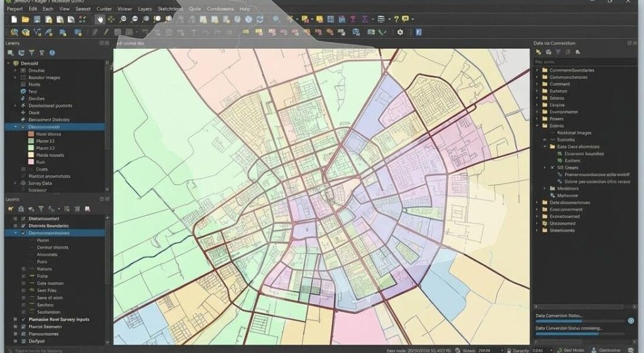644x353 pixels.
Task: Click the globe data source icon, second toolbar row
Action: tap(26, 33)
